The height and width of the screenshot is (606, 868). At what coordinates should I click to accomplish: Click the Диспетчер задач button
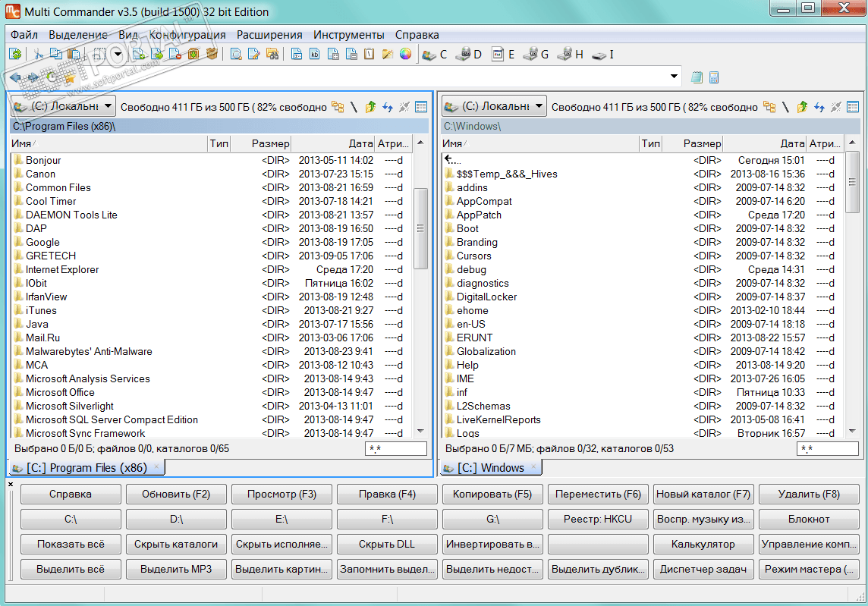[703, 569]
